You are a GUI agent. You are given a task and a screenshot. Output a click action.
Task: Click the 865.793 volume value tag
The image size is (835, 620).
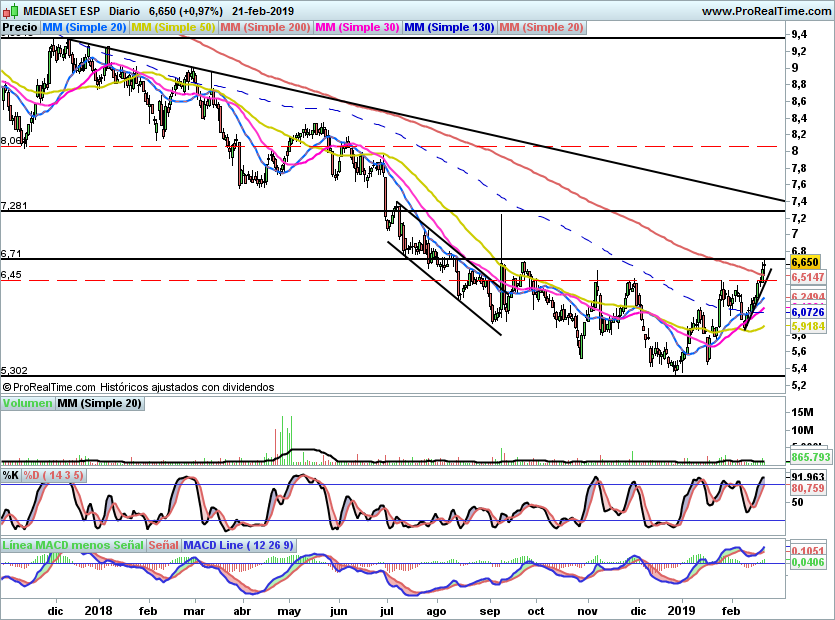(811, 457)
